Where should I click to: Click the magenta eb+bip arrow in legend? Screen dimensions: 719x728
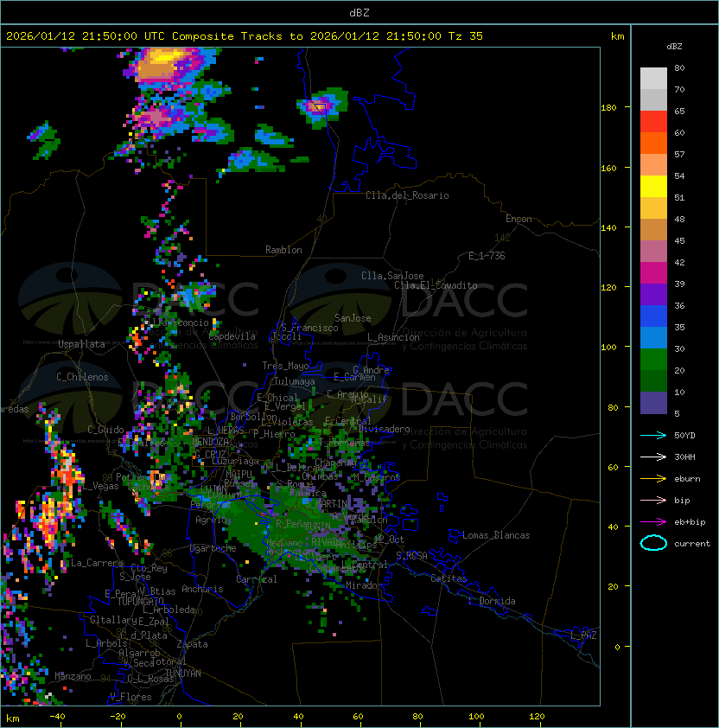[x=653, y=522]
